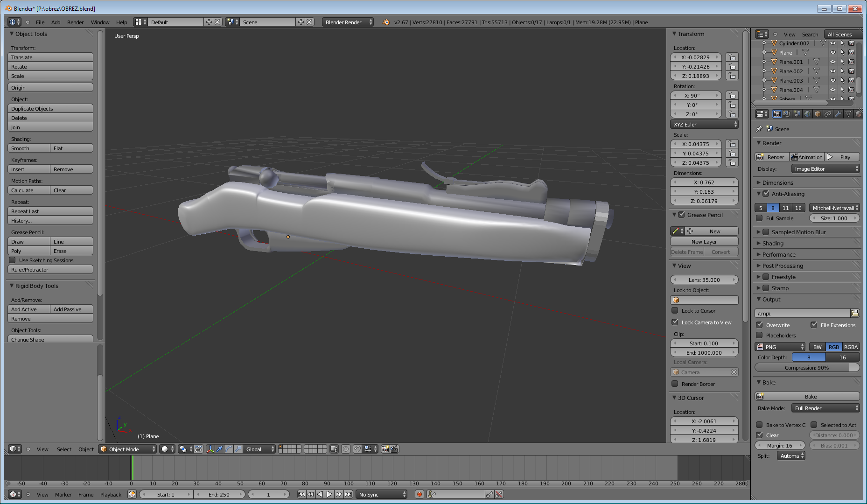Screen dimensions: 867x504
Task: Set shading to Smooth
Action: [x=29, y=148]
